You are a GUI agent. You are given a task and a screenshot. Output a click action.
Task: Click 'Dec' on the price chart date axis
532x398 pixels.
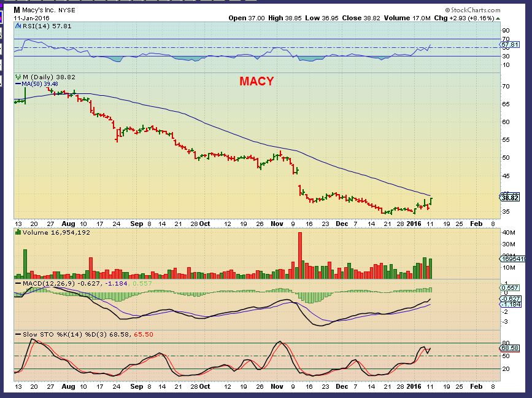(x=342, y=224)
